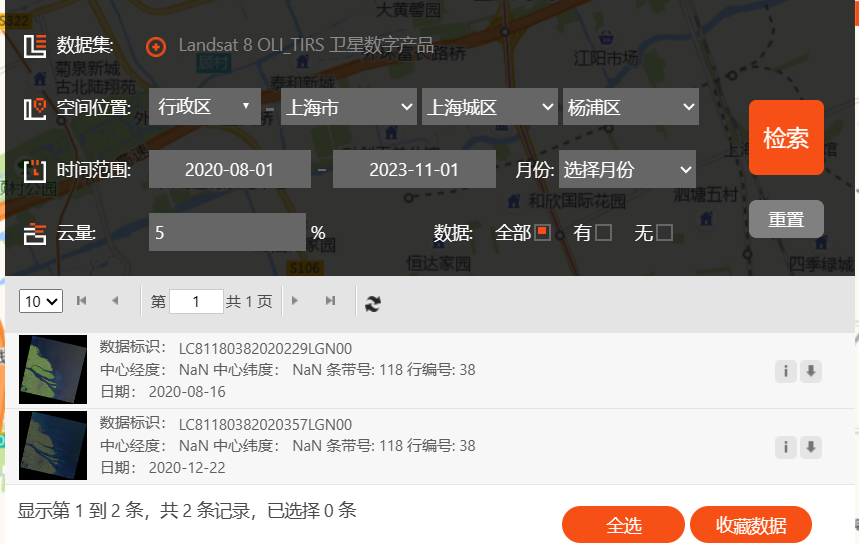Viewport: 859px width, 544px height.
Task: Download the LC81180382020229LGN00 record
Action: pos(811,371)
